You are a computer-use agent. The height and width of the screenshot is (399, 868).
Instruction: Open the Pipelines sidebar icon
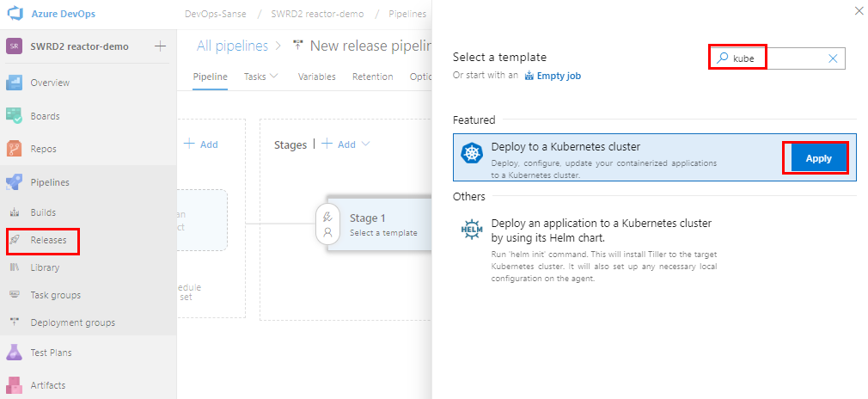15,182
